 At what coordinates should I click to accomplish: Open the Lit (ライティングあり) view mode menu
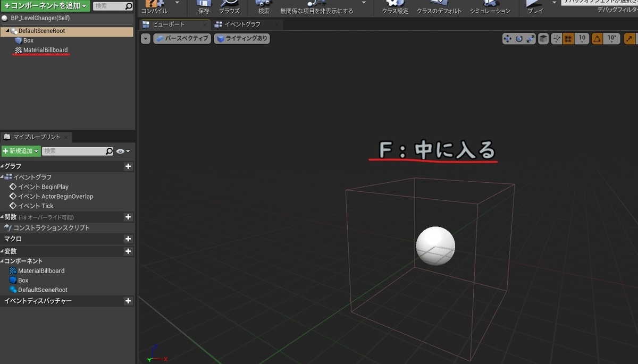coord(242,39)
